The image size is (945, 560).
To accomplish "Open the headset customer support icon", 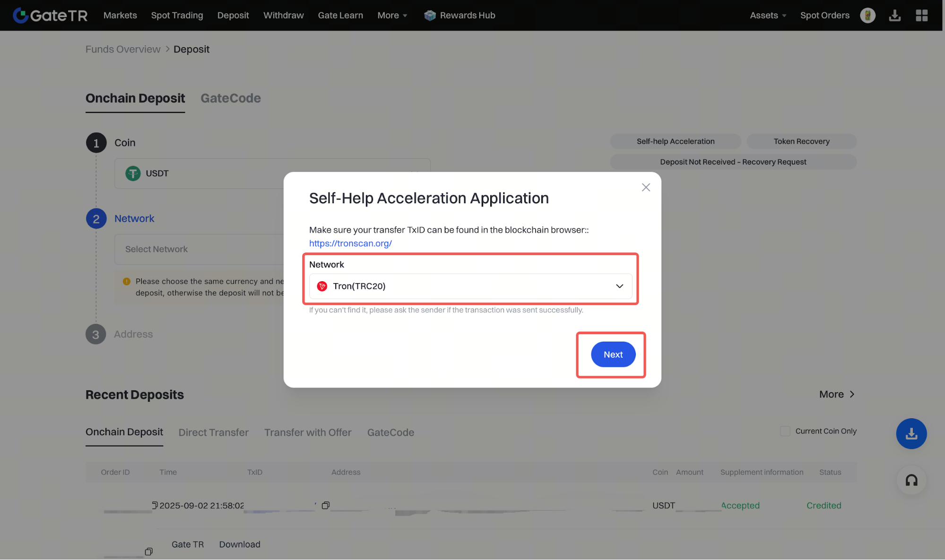I will [x=911, y=480].
